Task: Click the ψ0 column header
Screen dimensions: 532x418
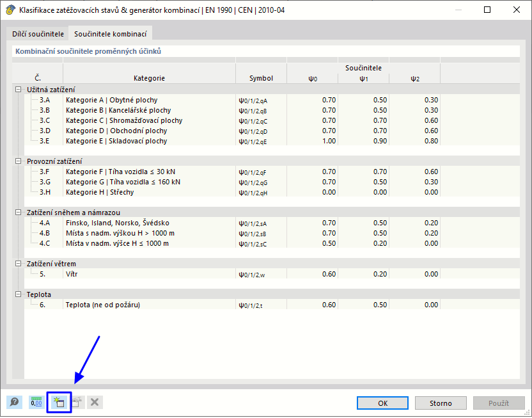Action: click(313, 79)
